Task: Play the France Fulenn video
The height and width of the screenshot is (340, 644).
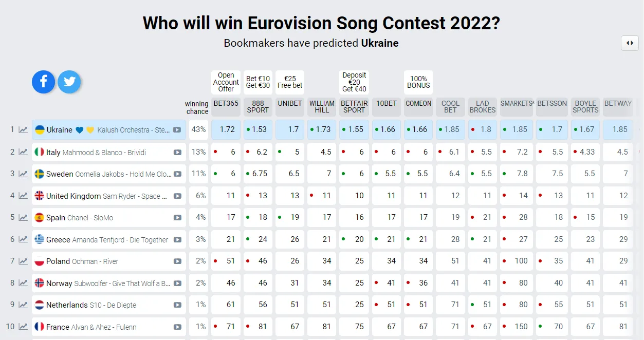Action: [177, 327]
